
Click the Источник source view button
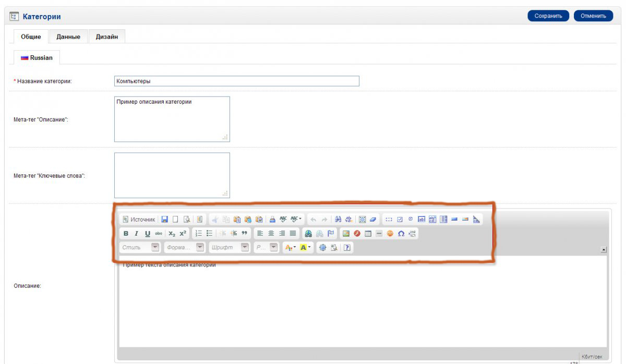(x=139, y=220)
